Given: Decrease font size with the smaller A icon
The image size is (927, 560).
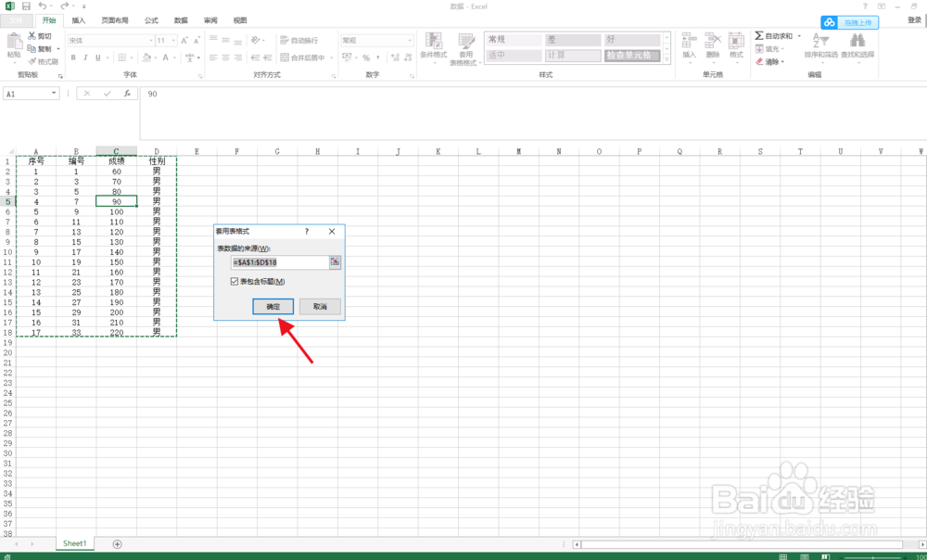Looking at the screenshot, I should point(197,40).
